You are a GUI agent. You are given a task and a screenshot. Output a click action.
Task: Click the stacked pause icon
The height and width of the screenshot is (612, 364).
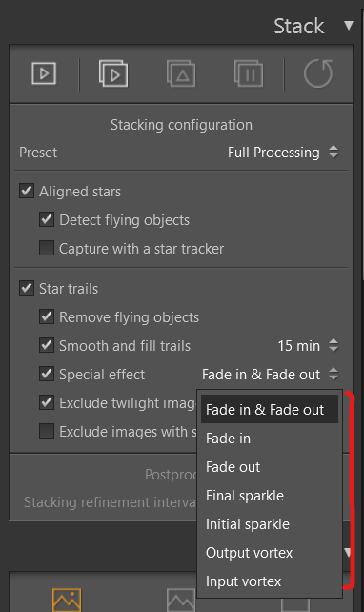[249, 73]
